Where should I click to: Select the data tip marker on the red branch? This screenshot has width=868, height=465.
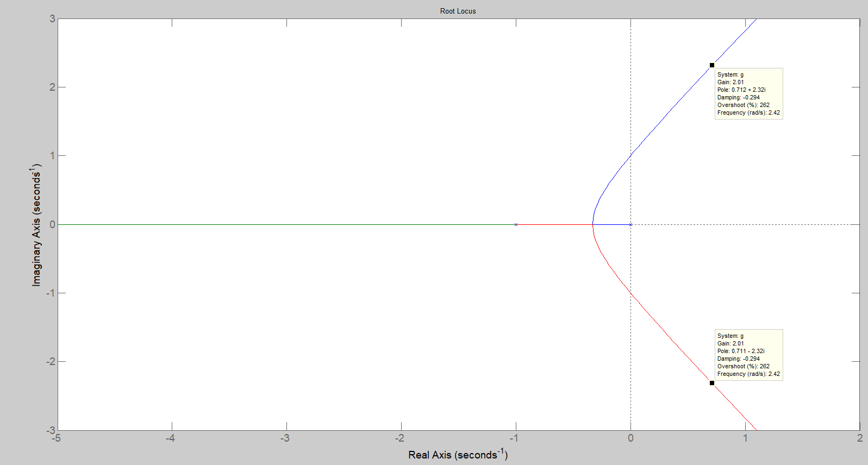coord(712,383)
